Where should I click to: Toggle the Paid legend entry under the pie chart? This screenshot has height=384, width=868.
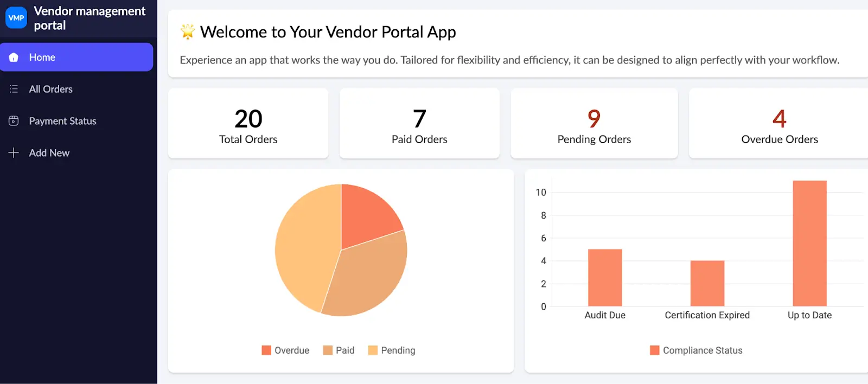[339, 350]
